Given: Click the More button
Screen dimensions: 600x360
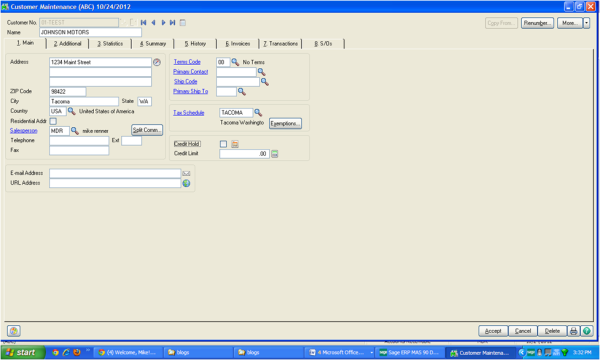Looking at the screenshot, I should 570,23.
